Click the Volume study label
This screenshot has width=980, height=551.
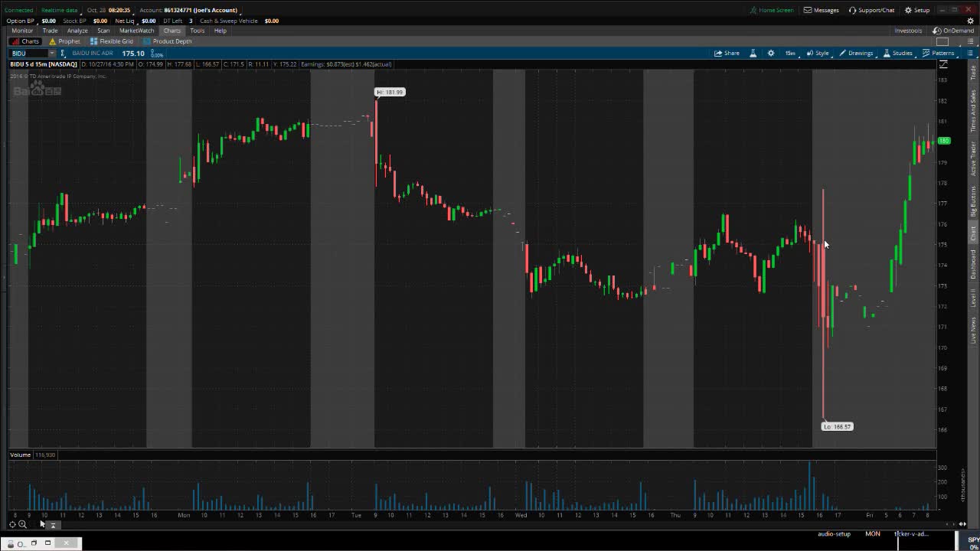point(21,455)
